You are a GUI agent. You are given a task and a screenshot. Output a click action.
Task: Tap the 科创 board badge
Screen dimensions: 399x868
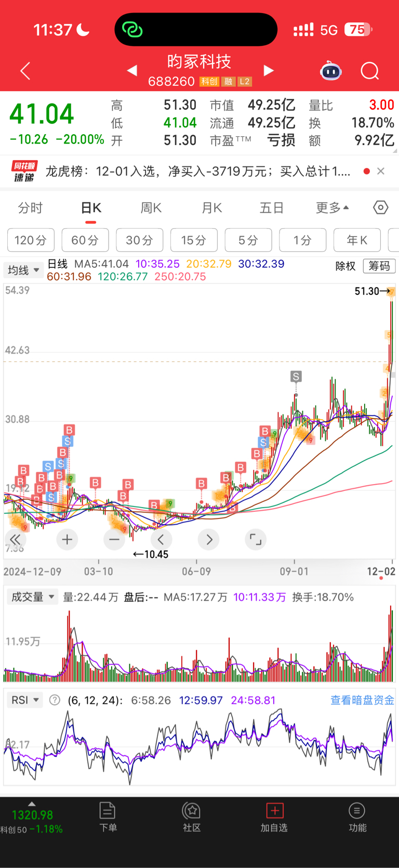pyautogui.click(x=209, y=82)
